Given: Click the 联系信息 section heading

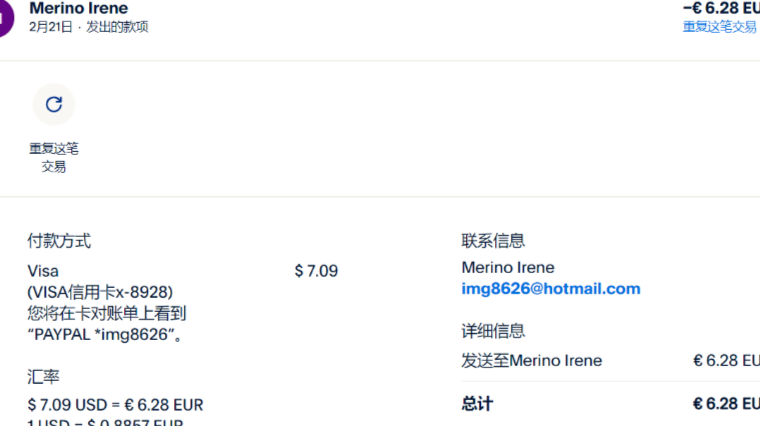Looking at the screenshot, I should (493, 241).
